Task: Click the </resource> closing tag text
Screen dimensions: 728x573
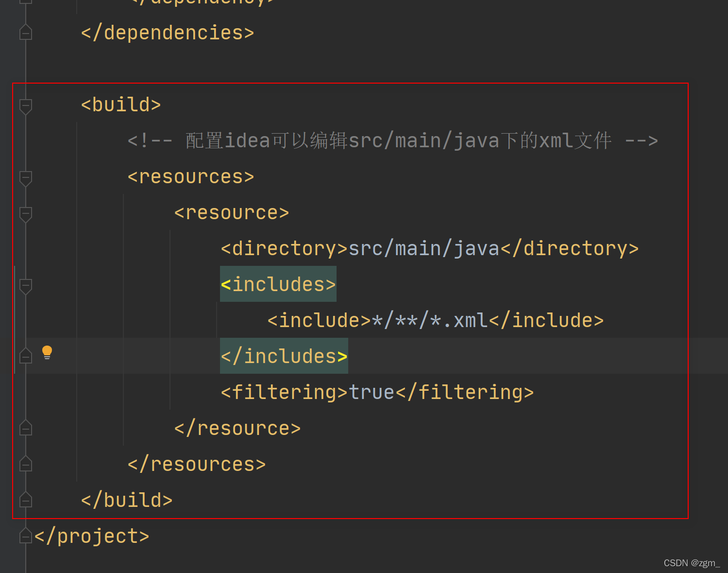Action: (x=237, y=429)
